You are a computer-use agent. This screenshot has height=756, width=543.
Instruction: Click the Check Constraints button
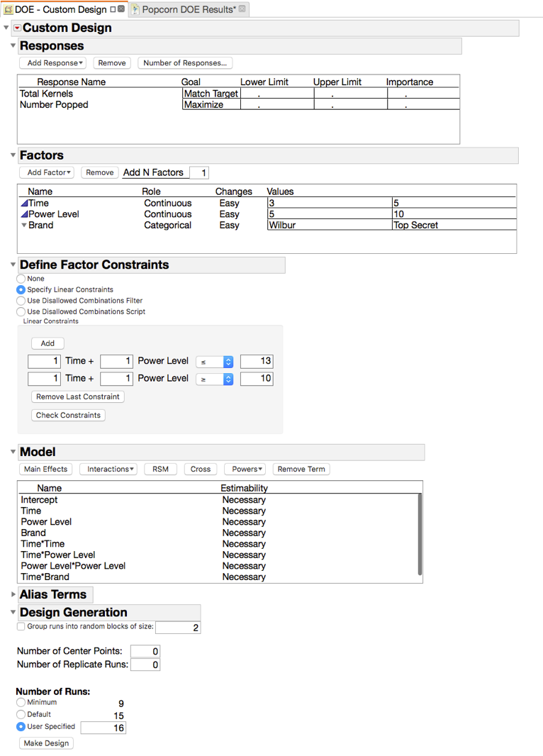pos(68,415)
